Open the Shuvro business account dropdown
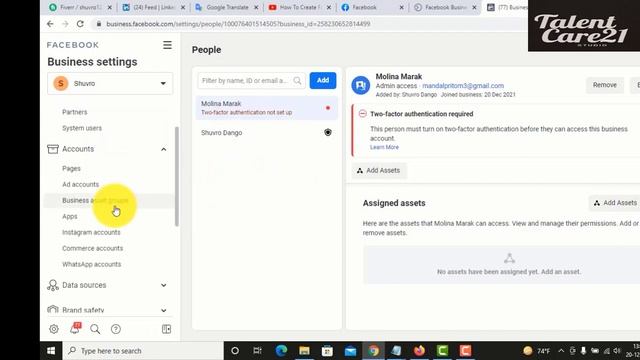Screen dimensions: 640x360 pyautogui.click(x=110, y=83)
